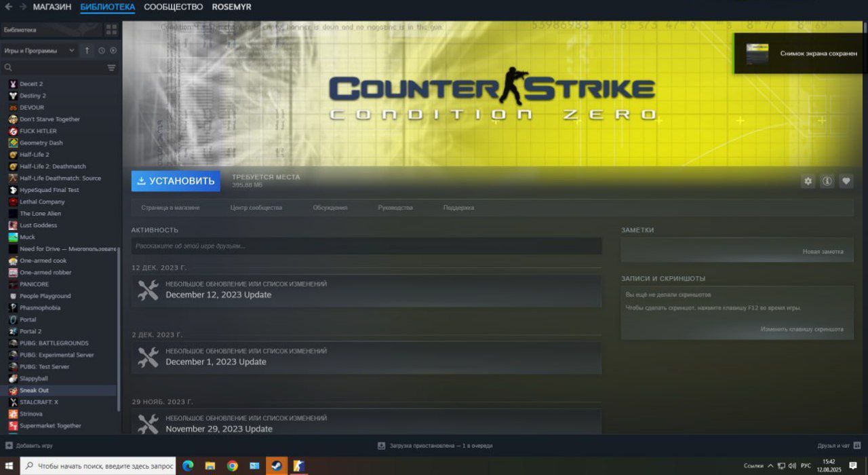
Task: Click Расскажите об этой игре activity field
Action: point(366,246)
